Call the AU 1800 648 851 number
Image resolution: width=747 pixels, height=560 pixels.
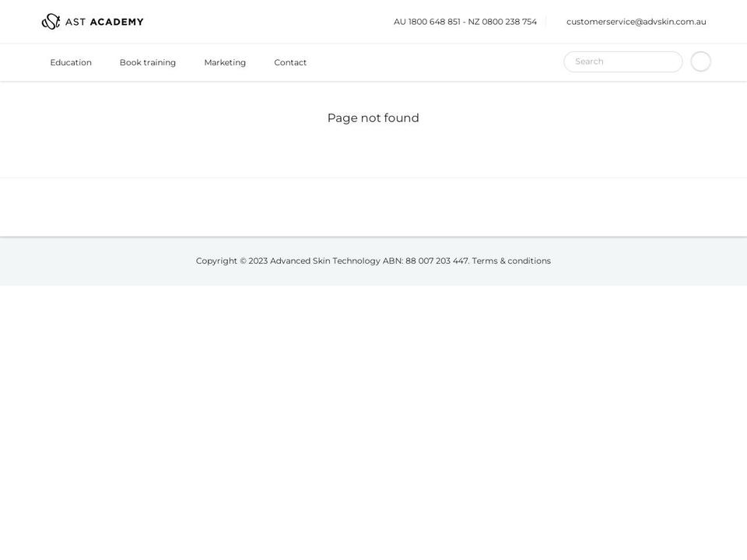click(427, 22)
